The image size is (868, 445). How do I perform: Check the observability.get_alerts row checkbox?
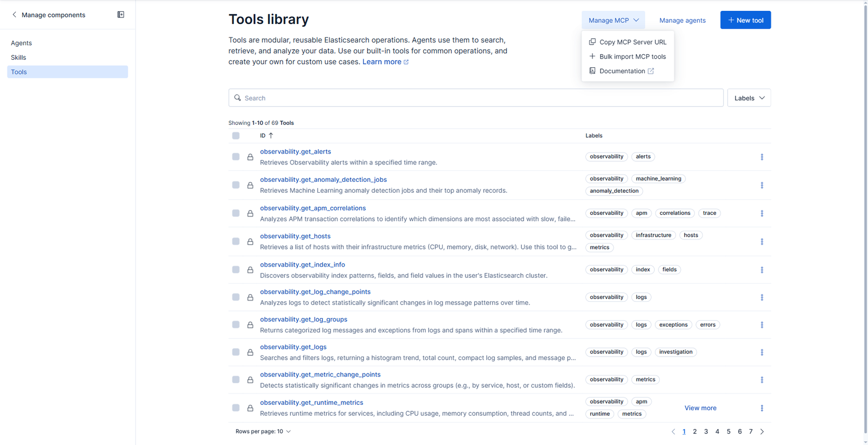pos(235,156)
